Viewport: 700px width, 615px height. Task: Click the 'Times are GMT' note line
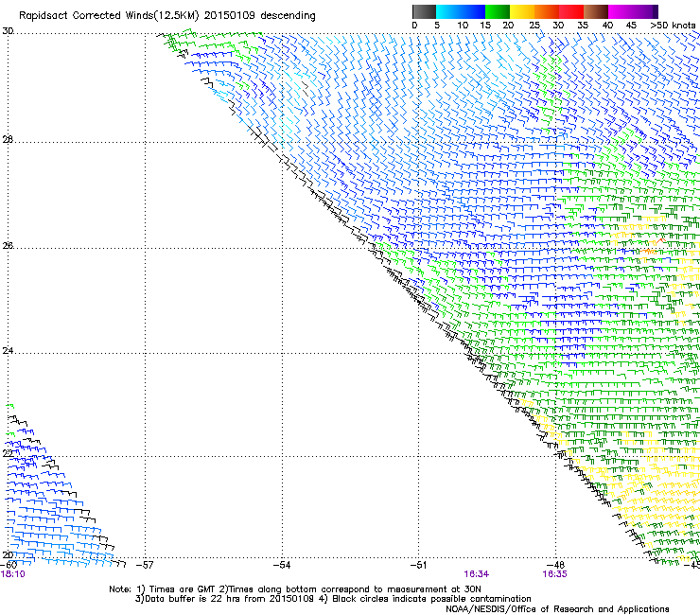pyautogui.click(x=294, y=589)
